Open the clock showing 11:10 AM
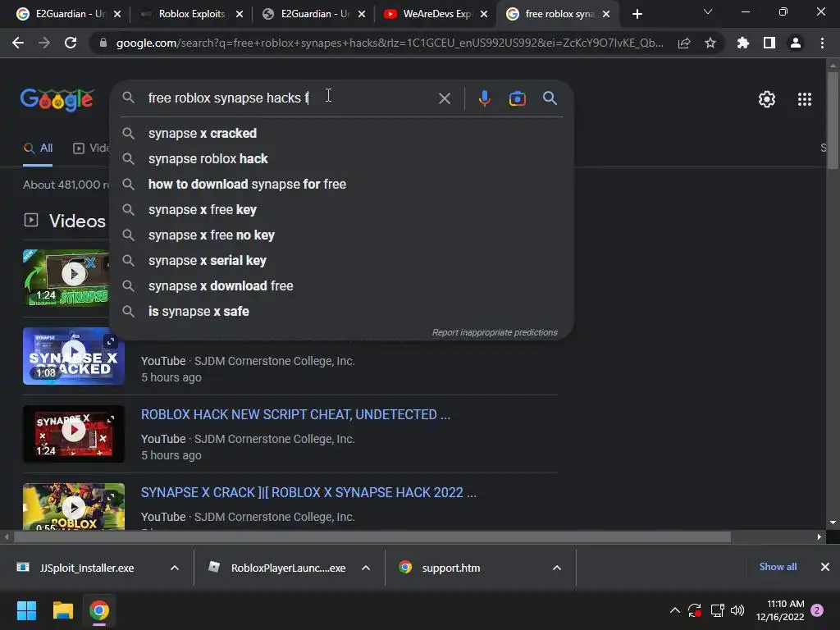 [x=780, y=610]
